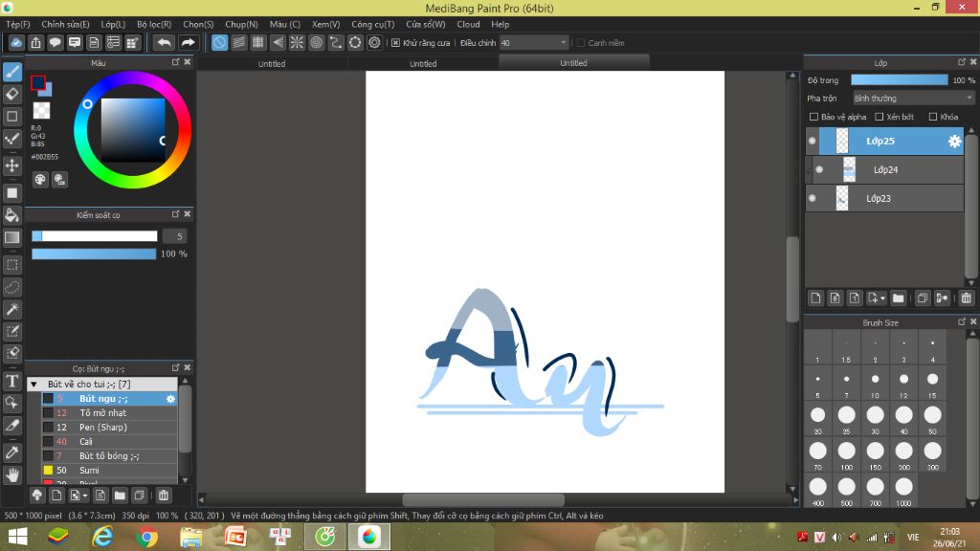Open the Bộ lọc(R) menu
This screenshot has height=551, width=980.
154,24
